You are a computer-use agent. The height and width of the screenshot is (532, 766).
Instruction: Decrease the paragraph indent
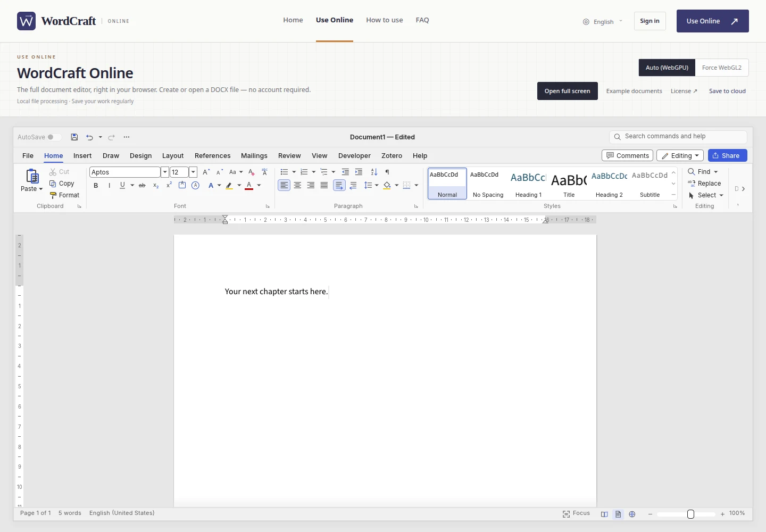(345, 172)
